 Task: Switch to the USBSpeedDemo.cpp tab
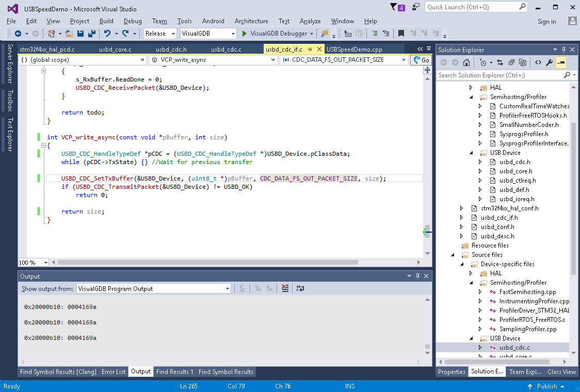[354, 50]
